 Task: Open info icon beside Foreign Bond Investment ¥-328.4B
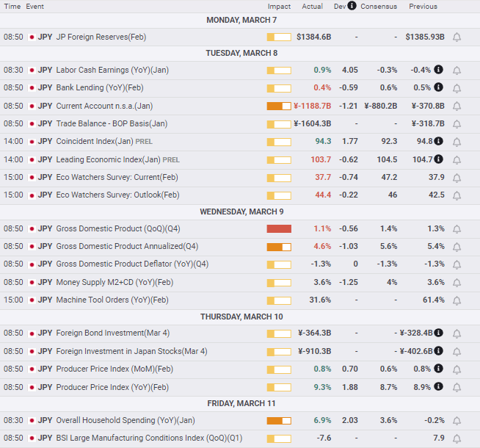click(x=438, y=333)
